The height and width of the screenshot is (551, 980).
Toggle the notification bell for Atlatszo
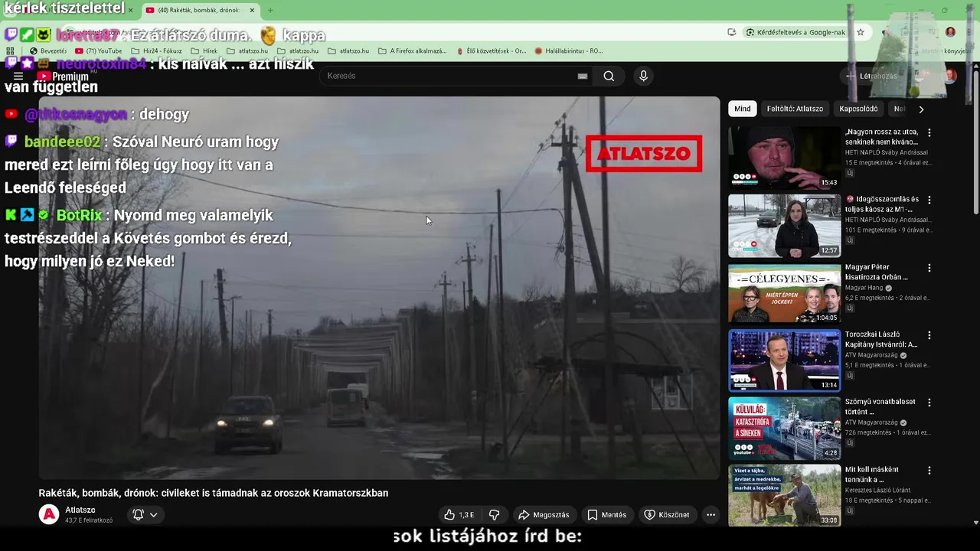pyautogui.click(x=139, y=515)
